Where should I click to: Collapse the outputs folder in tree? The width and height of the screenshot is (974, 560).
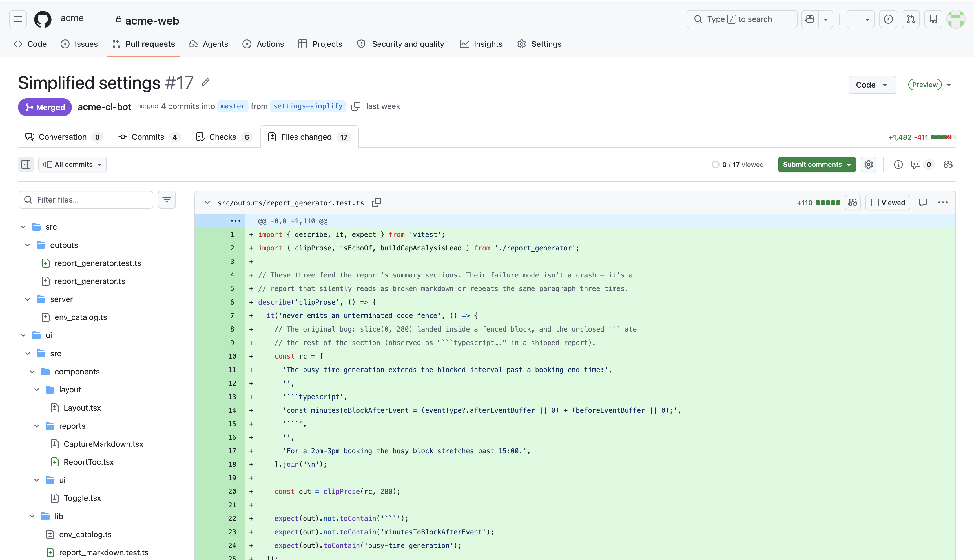[x=28, y=245]
